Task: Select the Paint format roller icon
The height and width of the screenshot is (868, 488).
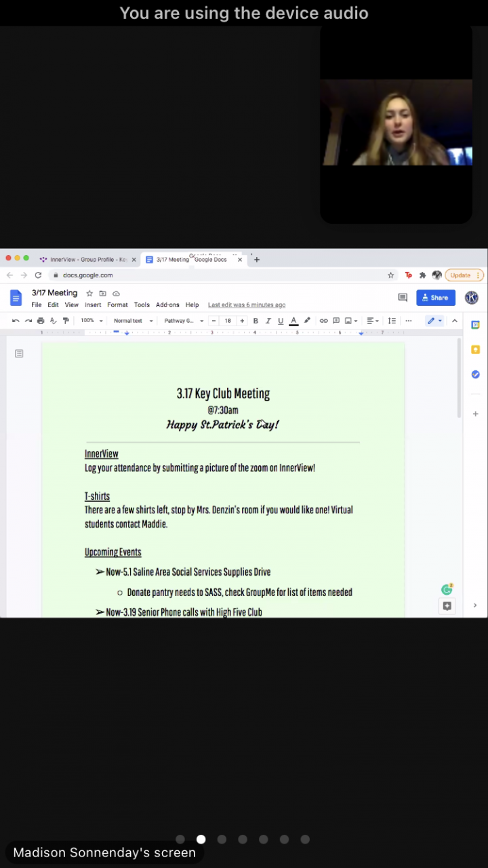Action: tap(66, 321)
